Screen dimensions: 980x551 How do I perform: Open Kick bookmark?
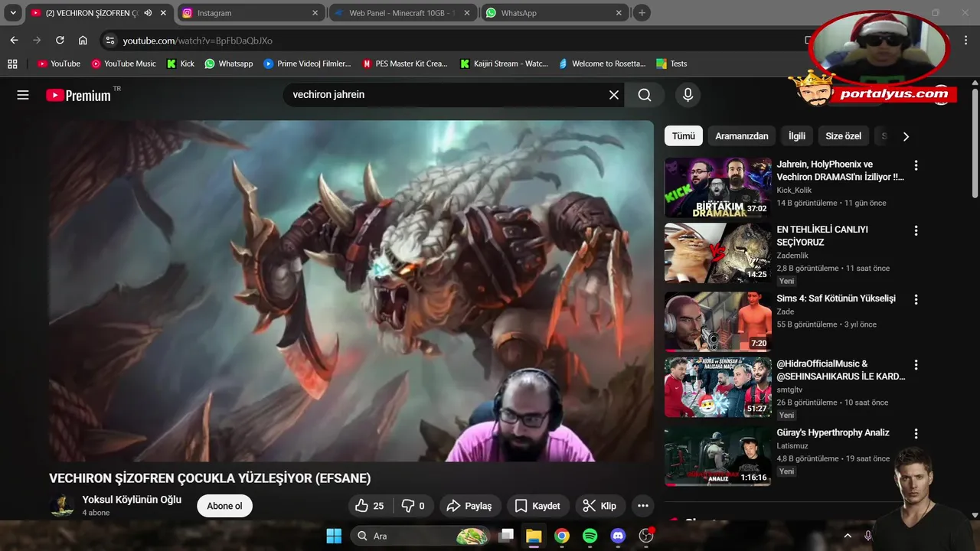[x=181, y=64]
